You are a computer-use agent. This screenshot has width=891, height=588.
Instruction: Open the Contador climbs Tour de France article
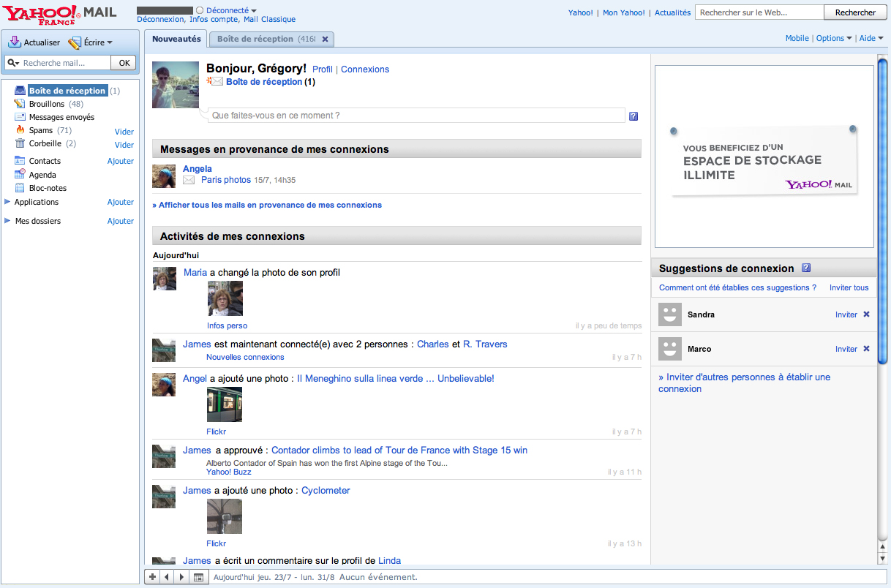[x=399, y=451]
